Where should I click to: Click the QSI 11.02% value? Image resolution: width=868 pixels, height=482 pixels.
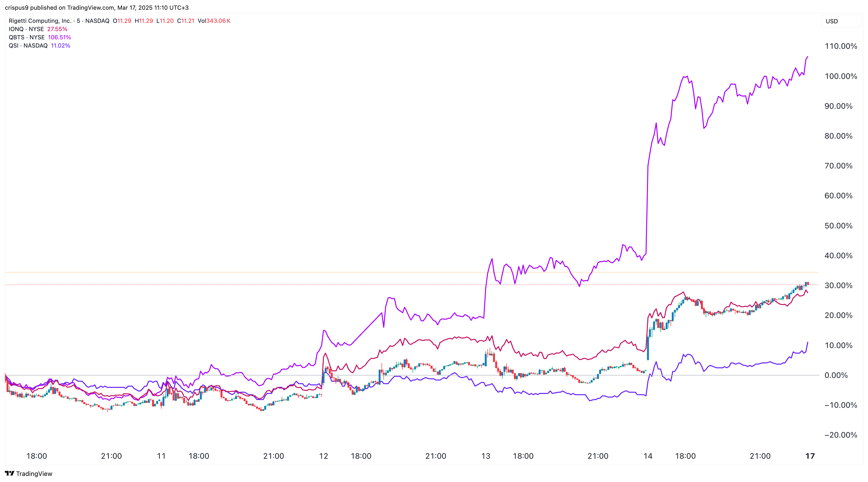pos(61,45)
